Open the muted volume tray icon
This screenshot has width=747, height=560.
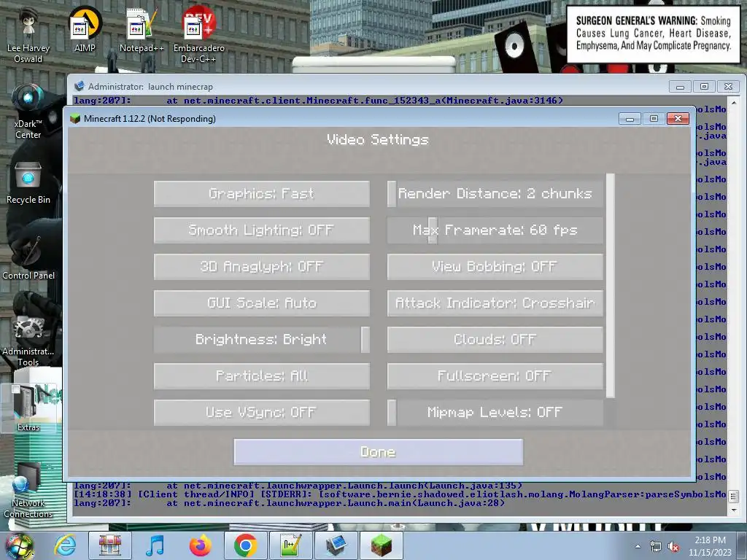(673, 547)
